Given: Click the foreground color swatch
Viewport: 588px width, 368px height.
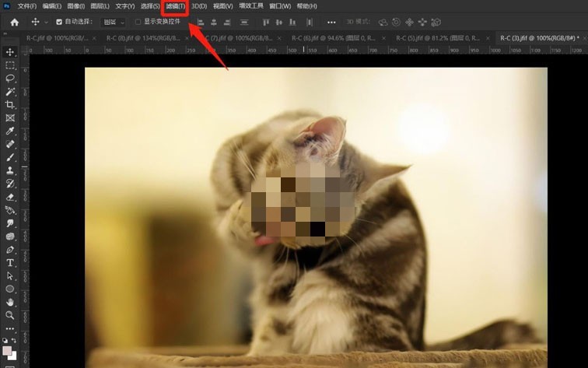Looking at the screenshot, I should 7,351.
